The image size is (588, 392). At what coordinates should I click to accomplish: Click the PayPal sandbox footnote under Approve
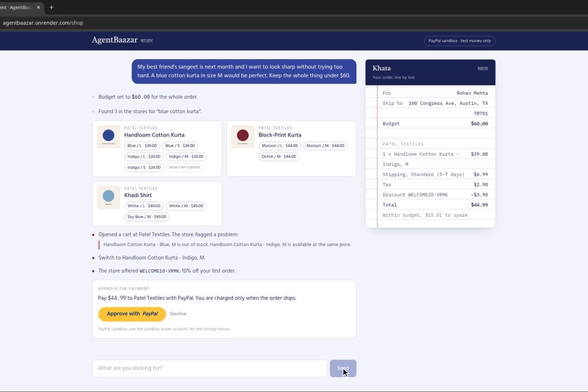pyautogui.click(x=164, y=329)
